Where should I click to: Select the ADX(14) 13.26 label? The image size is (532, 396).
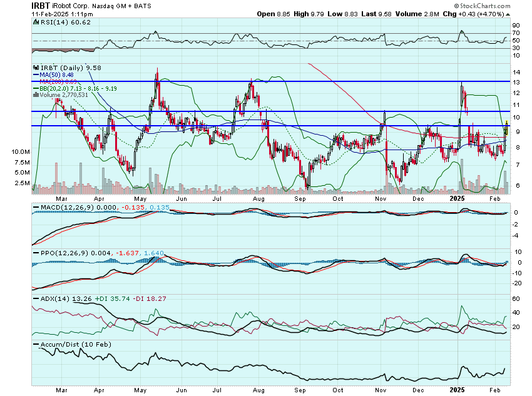66,298
